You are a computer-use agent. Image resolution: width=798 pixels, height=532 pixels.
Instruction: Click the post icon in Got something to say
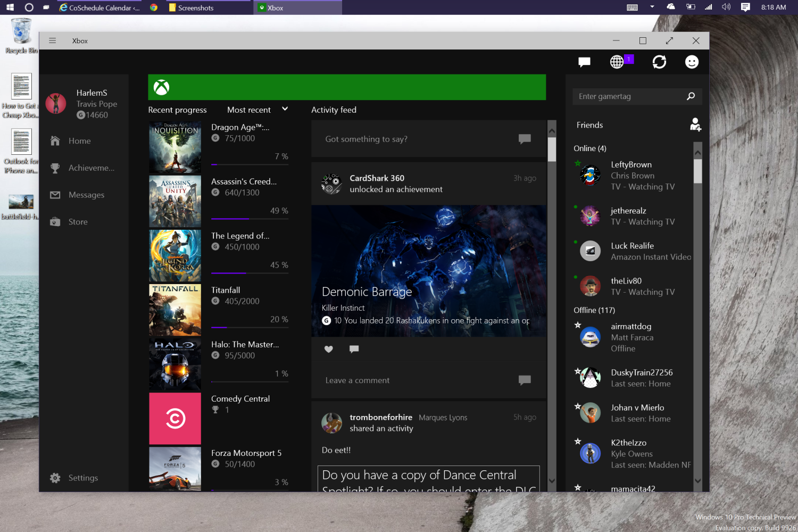pyautogui.click(x=525, y=139)
